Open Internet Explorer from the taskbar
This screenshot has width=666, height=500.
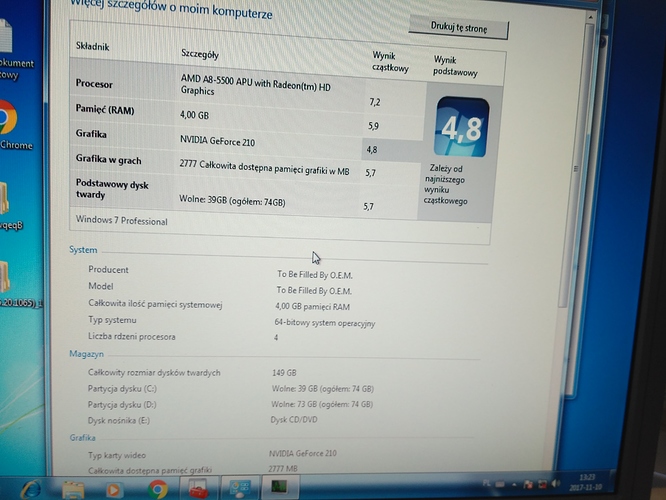31,489
